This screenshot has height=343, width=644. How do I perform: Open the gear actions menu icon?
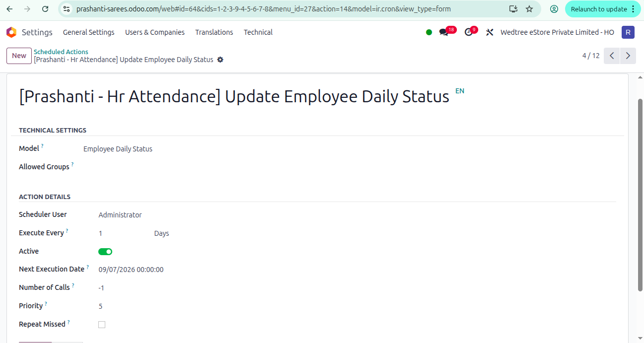click(x=220, y=60)
